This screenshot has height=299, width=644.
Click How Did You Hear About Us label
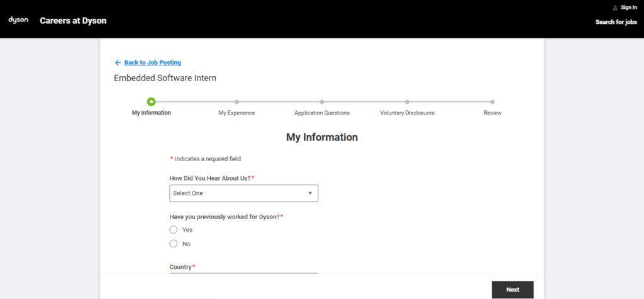coord(212,178)
